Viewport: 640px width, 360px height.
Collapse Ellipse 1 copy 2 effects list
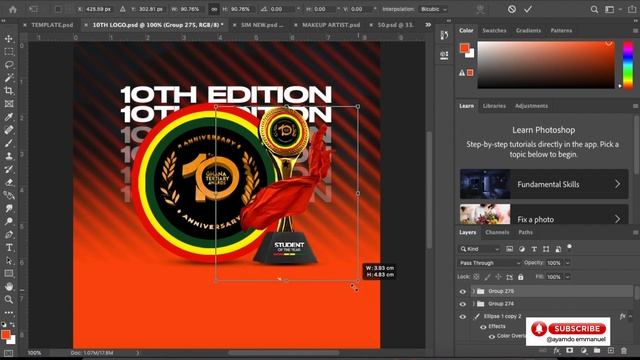coord(630,316)
